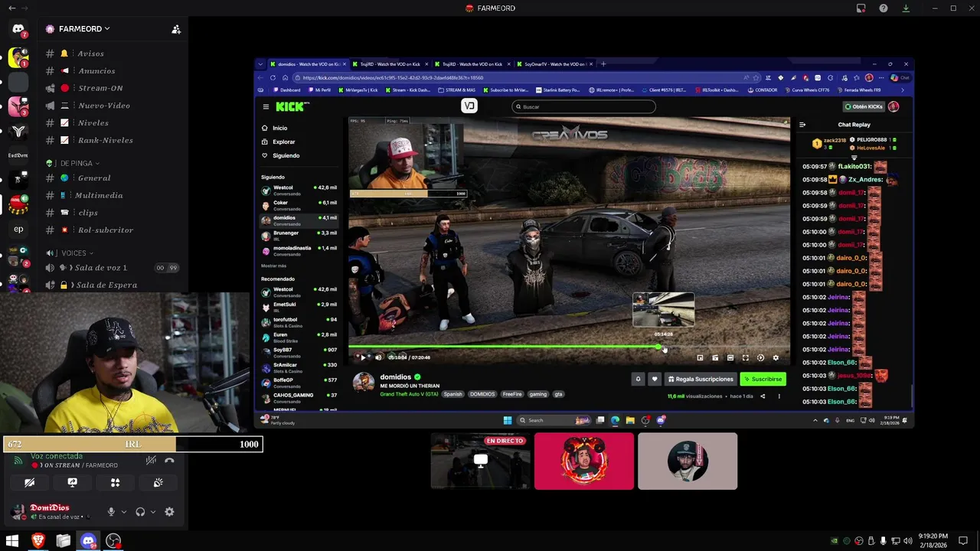Open a new browser tab
The height and width of the screenshot is (551, 980).
point(603,64)
